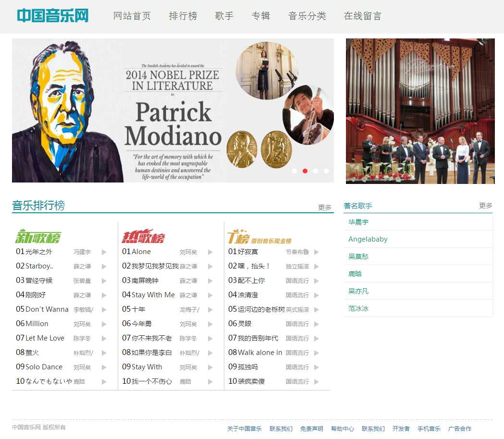Play 运河边的老栎树 via its arrow icon
The width and height of the screenshot is (504, 439).
[x=316, y=310]
